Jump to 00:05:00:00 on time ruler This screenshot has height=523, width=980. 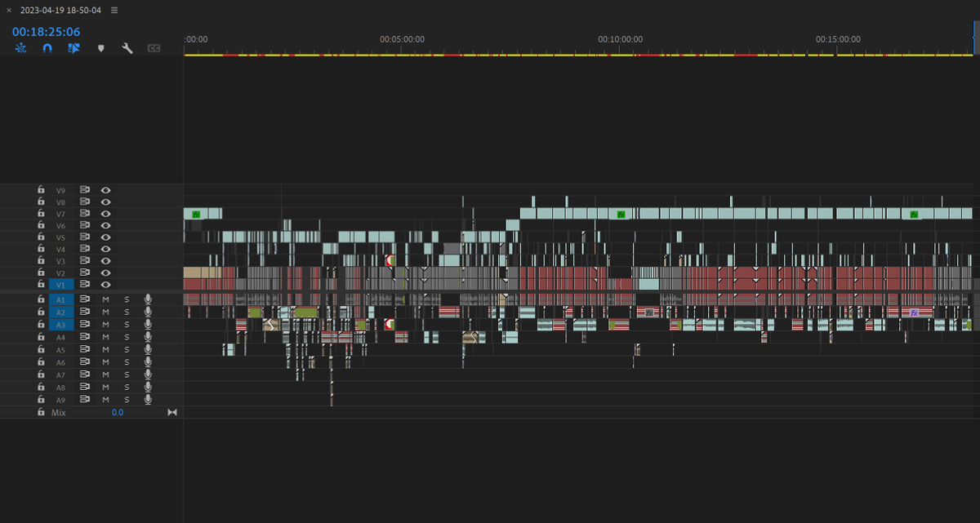(x=402, y=39)
